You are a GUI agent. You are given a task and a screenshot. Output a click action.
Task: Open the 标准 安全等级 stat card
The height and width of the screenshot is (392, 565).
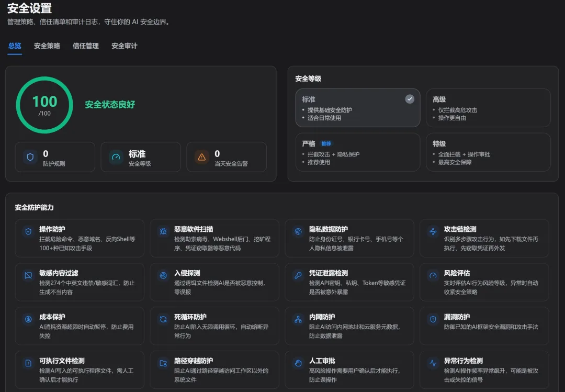[x=141, y=157]
